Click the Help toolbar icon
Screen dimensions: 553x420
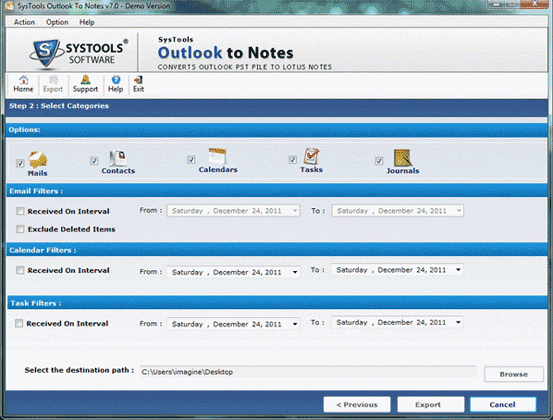(x=115, y=84)
